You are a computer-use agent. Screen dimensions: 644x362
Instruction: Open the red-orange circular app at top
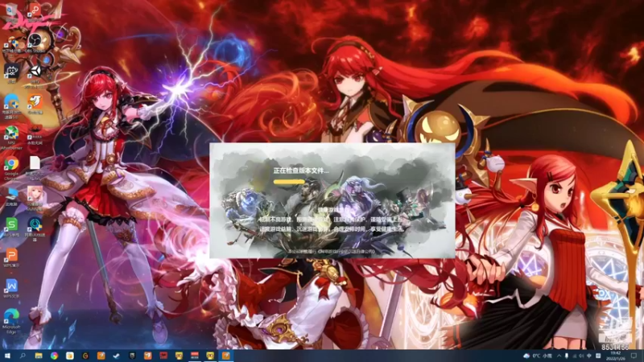pos(35,11)
